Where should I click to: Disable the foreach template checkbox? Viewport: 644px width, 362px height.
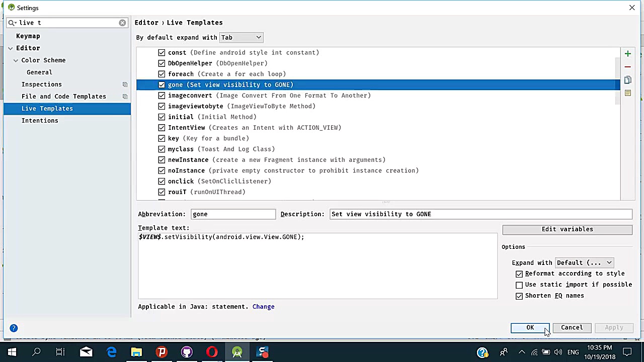(162, 74)
